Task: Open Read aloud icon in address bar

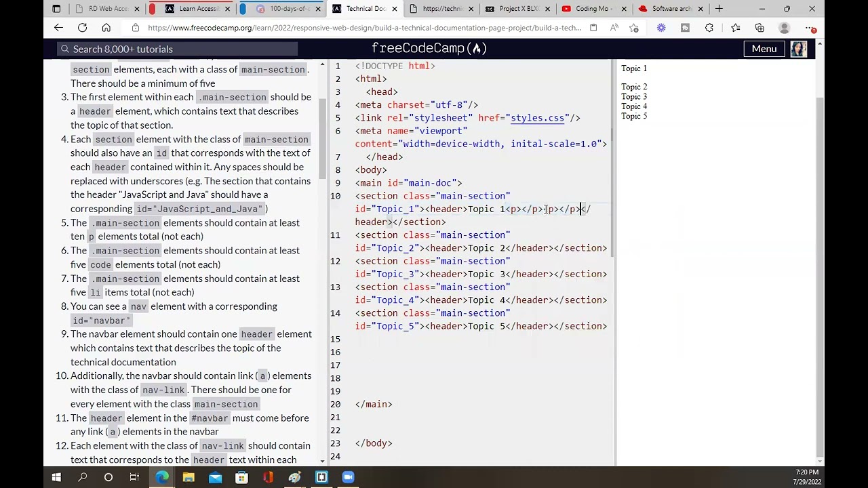Action: coord(614,28)
